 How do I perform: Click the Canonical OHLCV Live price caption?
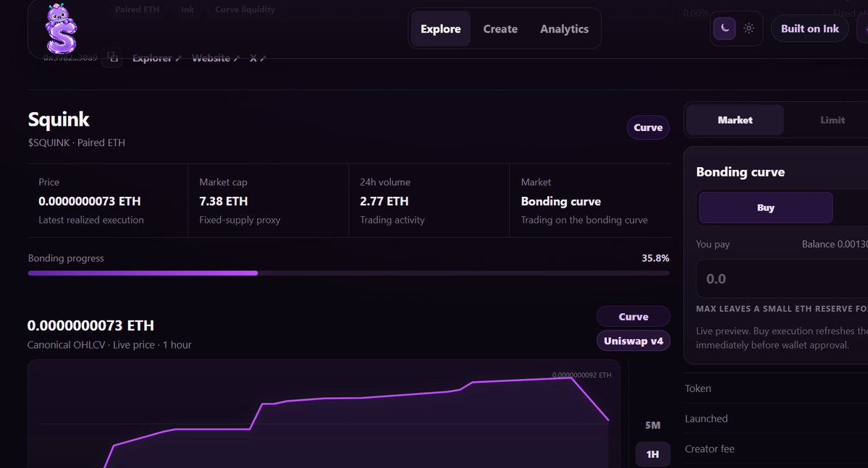(x=109, y=344)
